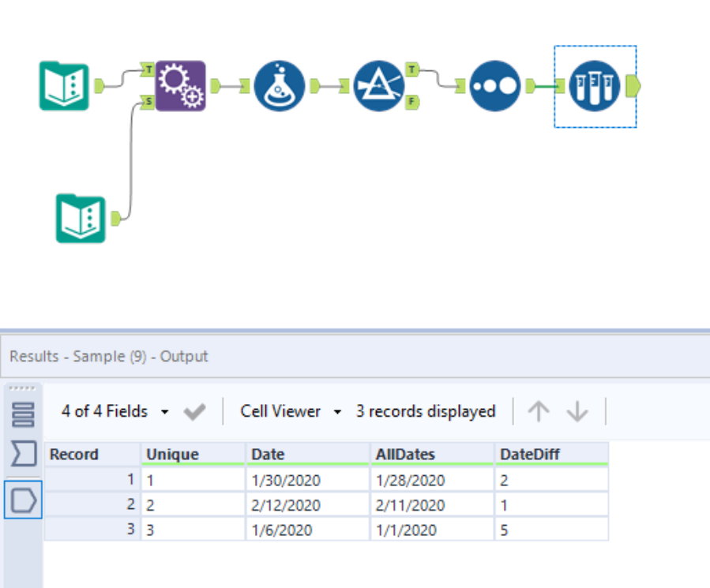Click the Append Fields tool
710x588 pixels.
(180, 85)
